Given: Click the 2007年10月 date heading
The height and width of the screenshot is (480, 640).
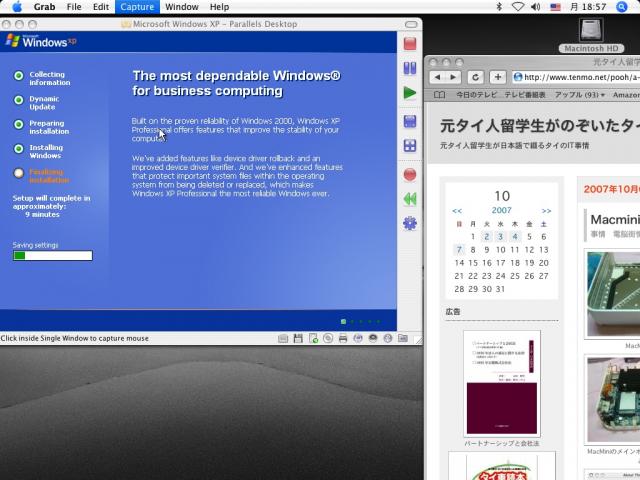Looking at the screenshot, I should pyautogui.click(x=611, y=189).
